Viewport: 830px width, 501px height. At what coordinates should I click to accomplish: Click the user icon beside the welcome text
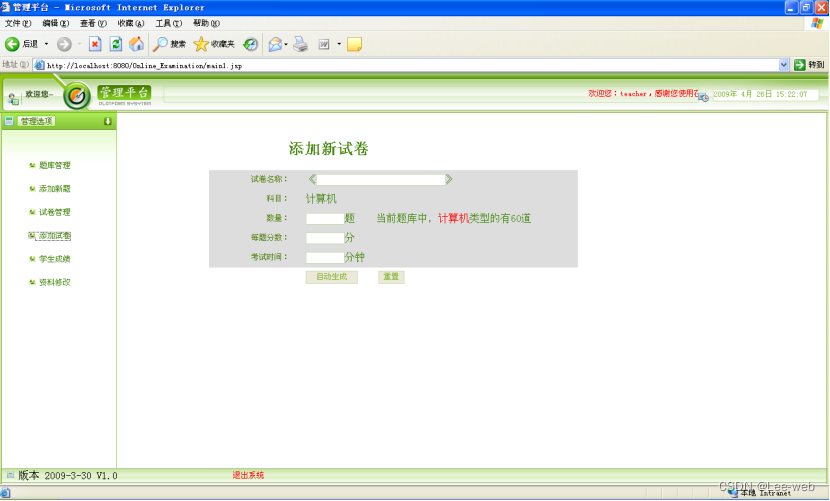point(13,98)
